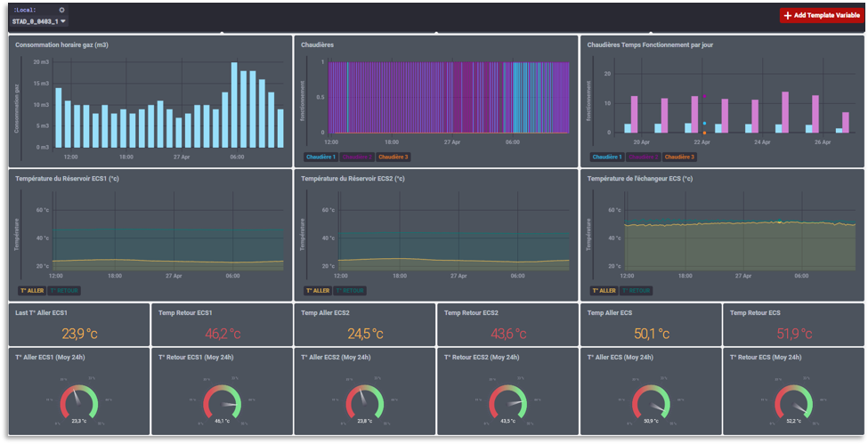
Task: Click the 43,5 °c gauge reading
Action: pyautogui.click(x=508, y=421)
